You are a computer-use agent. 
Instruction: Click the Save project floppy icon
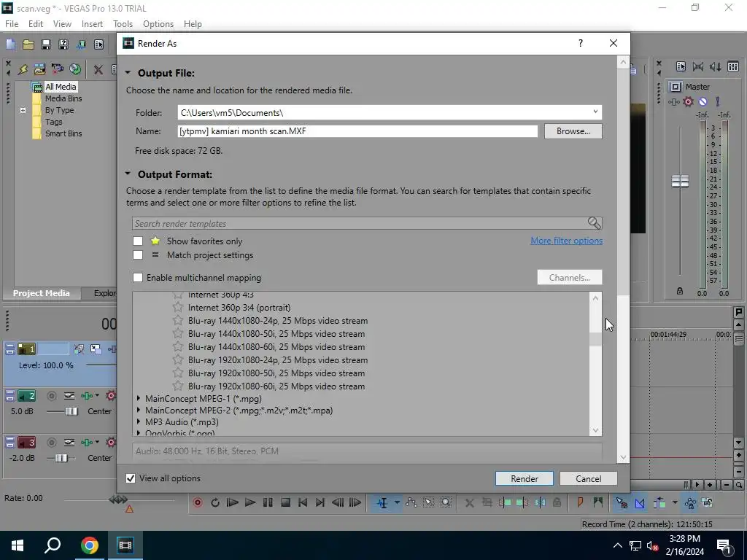(x=46, y=44)
